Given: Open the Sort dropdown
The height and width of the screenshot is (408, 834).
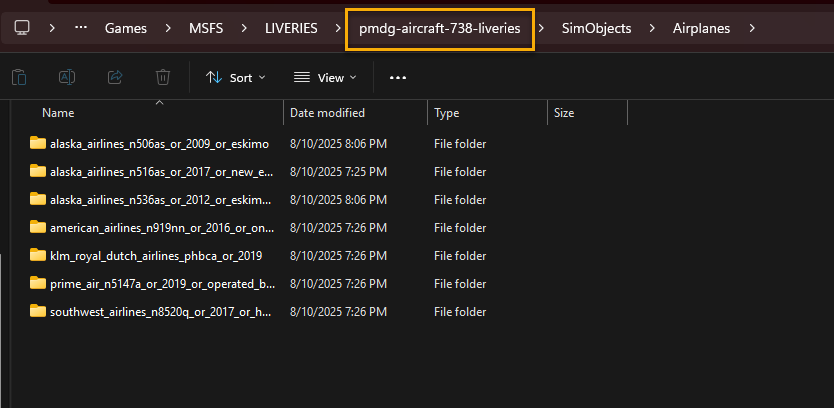Looking at the screenshot, I should click(236, 78).
